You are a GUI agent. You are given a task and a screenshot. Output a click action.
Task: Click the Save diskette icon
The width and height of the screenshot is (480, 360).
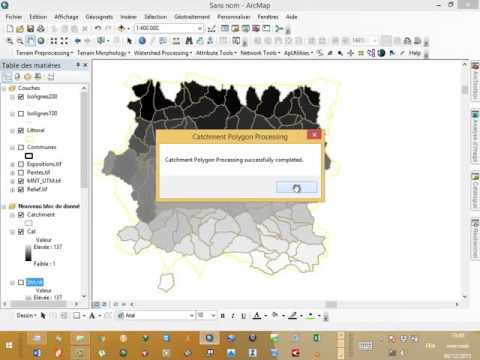tap(30, 29)
